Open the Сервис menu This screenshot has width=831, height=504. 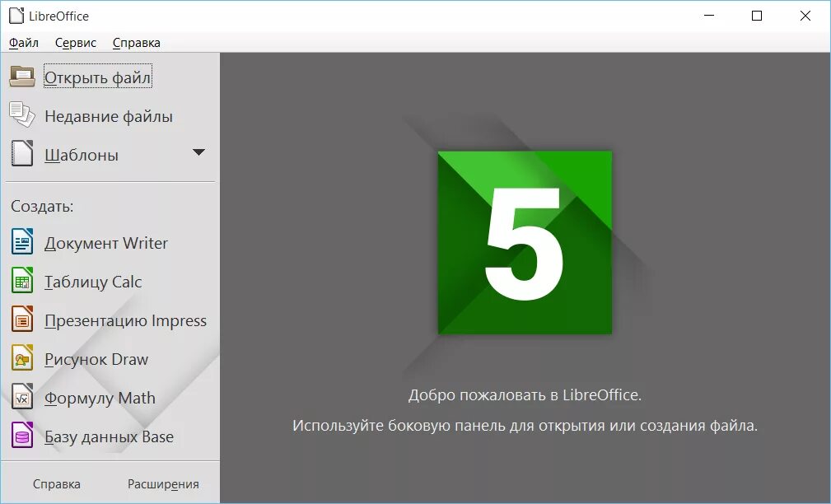point(76,43)
